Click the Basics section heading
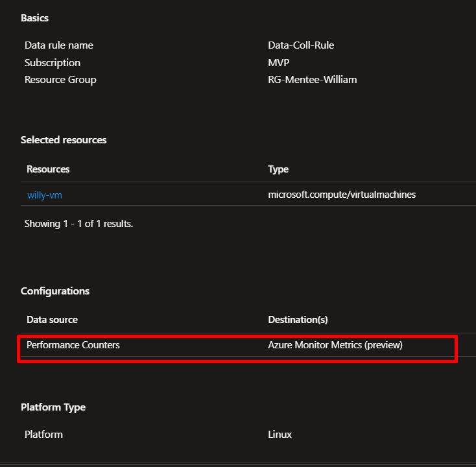 coord(34,18)
